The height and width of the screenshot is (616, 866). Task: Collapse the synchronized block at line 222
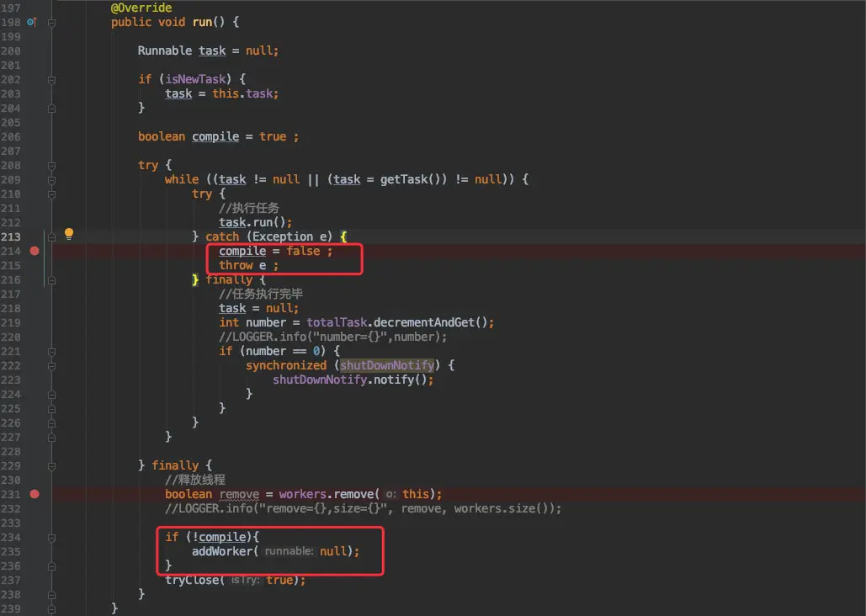point(51,366)
